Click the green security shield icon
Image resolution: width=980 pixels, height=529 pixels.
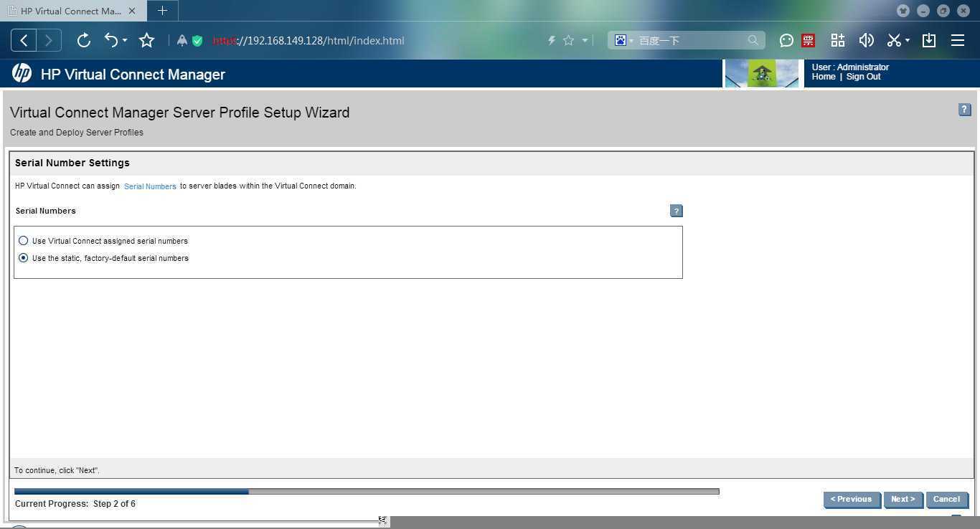click(x=197, y=41)
